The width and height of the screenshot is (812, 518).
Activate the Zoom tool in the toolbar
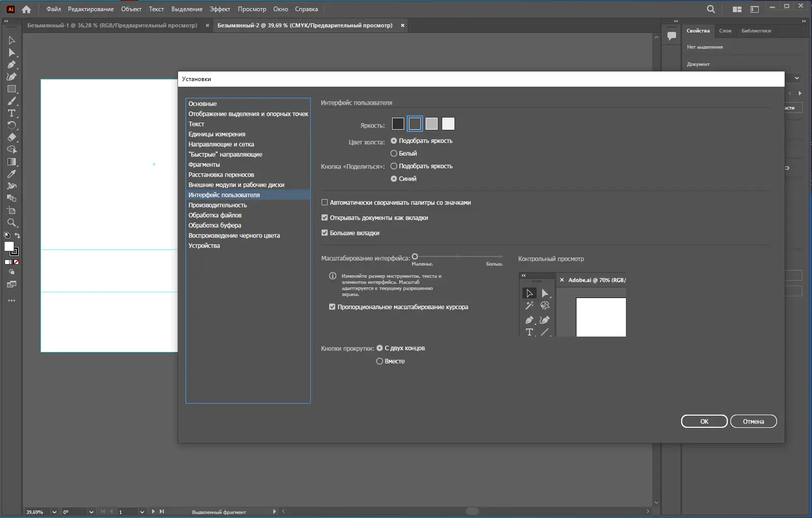12,223
